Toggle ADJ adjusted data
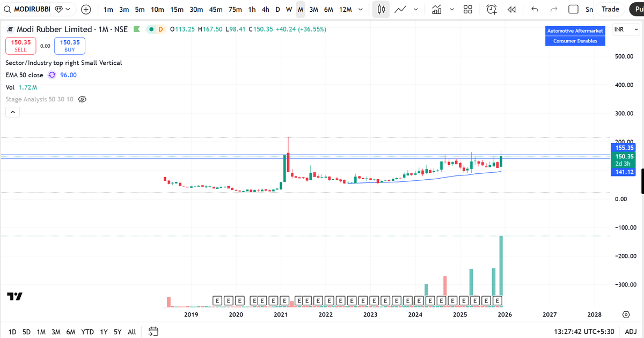The height and width of the screenshot is (338, 644). (631, 332)
